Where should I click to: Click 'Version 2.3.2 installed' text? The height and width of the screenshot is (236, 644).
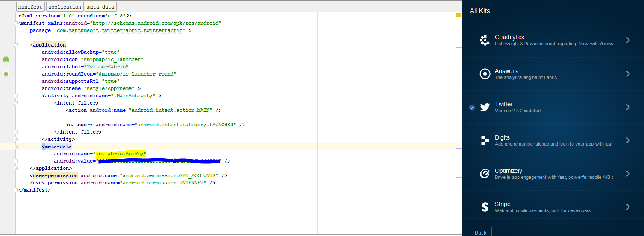[x=518, y=111]
